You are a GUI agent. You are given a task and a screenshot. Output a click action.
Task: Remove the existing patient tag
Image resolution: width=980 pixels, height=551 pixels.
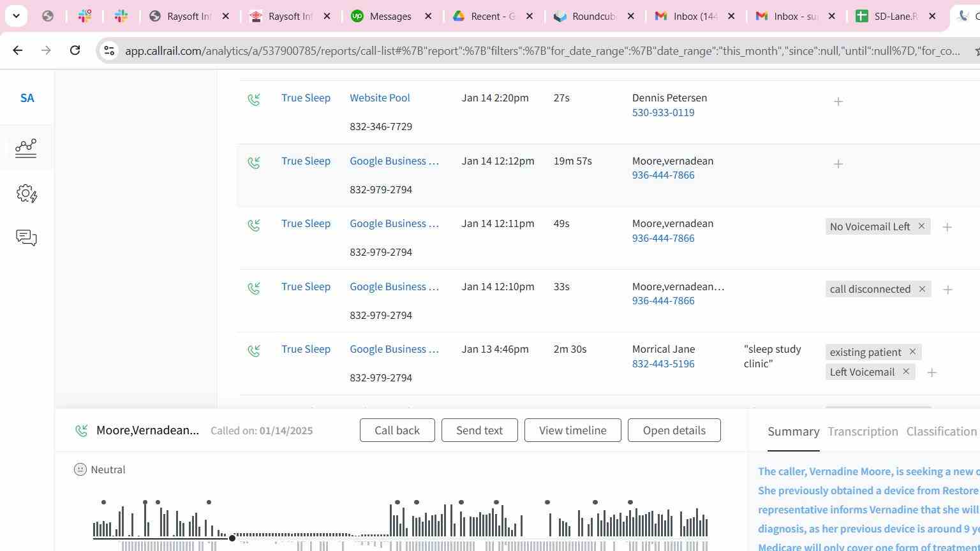912,351
